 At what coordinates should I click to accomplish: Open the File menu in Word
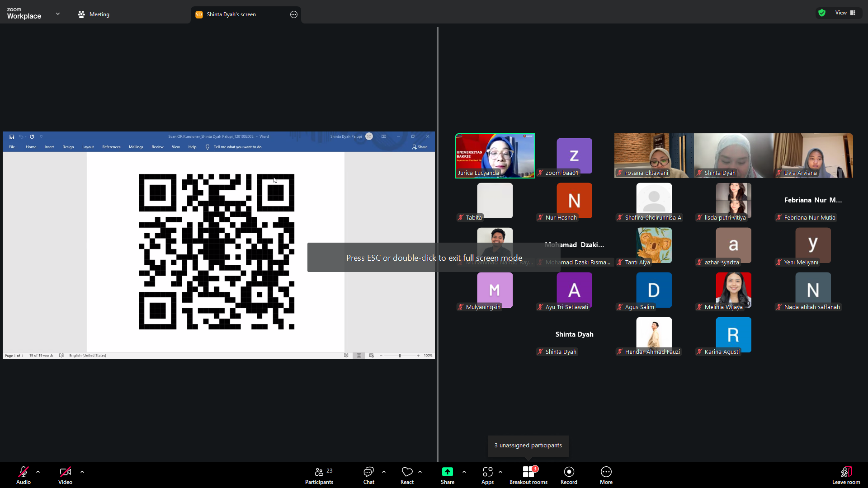(x=12, y=147)
